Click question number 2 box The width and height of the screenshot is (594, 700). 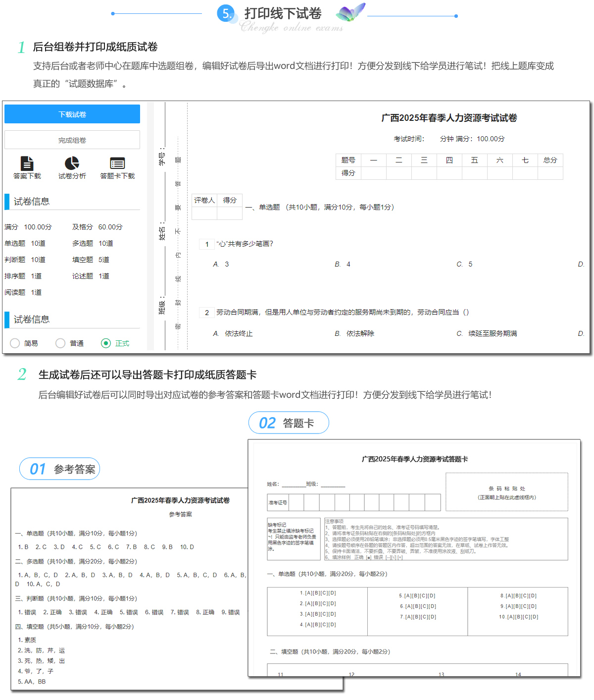click(x=207, y=313)
